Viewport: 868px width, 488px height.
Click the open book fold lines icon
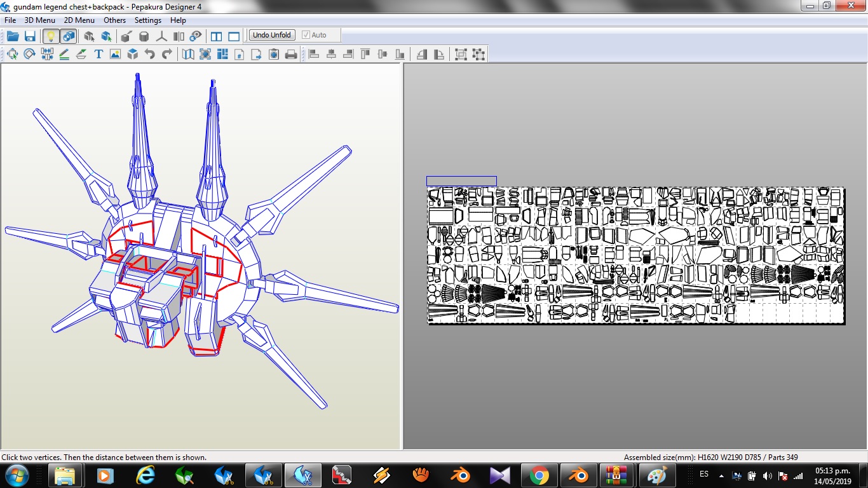(188, 54)
